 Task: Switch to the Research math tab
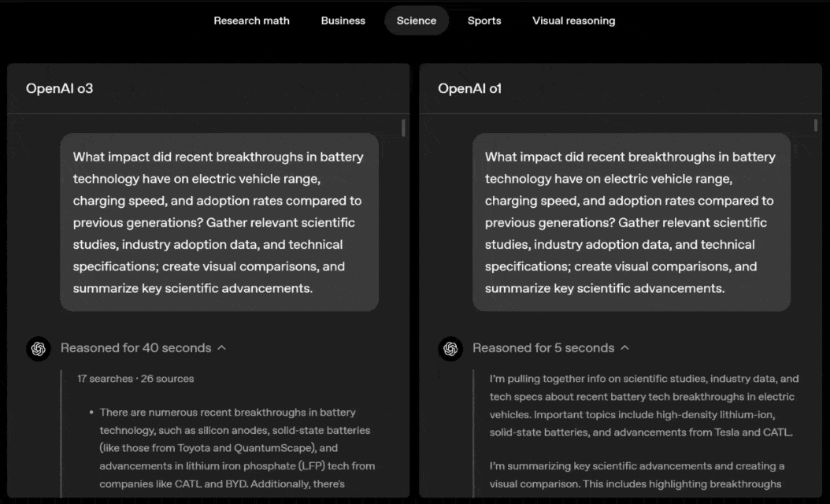(x=251, y=20)
